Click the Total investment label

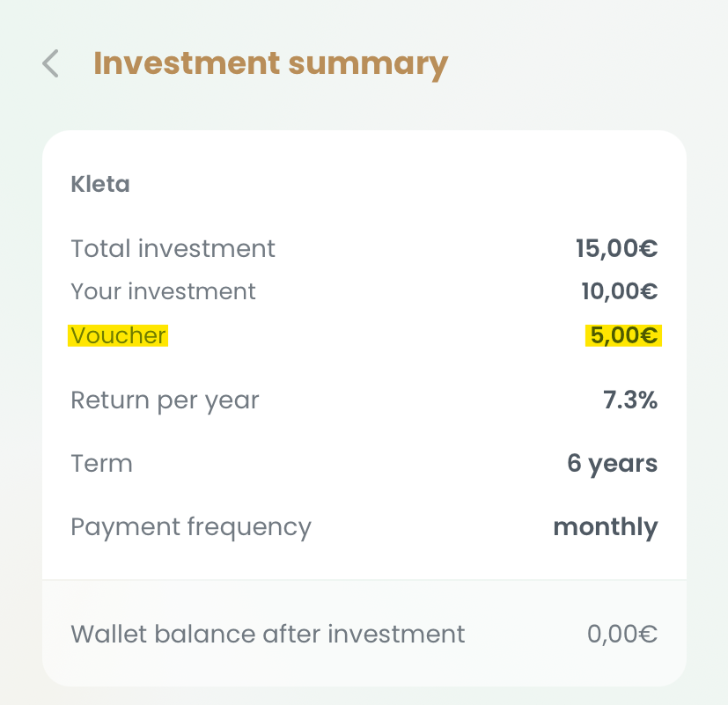click(173, 249)
